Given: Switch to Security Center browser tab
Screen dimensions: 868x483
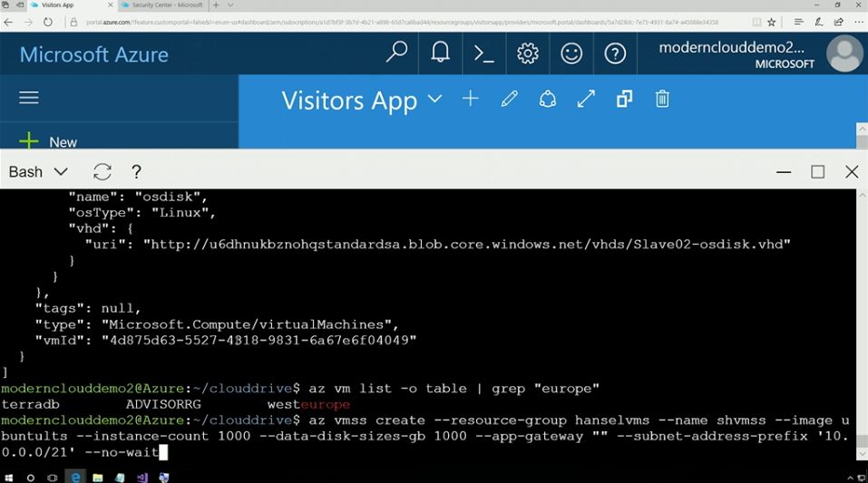Looking at the screenshot, I should point(161,5).
